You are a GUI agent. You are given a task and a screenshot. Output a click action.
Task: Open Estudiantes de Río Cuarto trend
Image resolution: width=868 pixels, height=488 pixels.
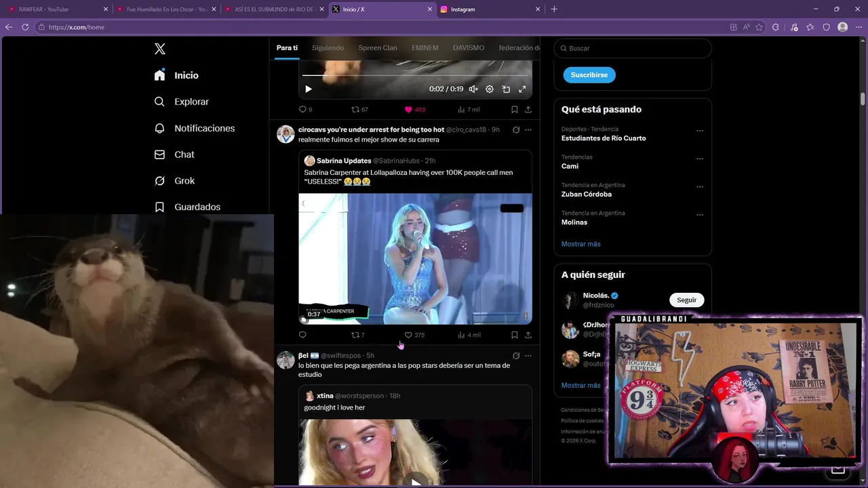point(604,138)
